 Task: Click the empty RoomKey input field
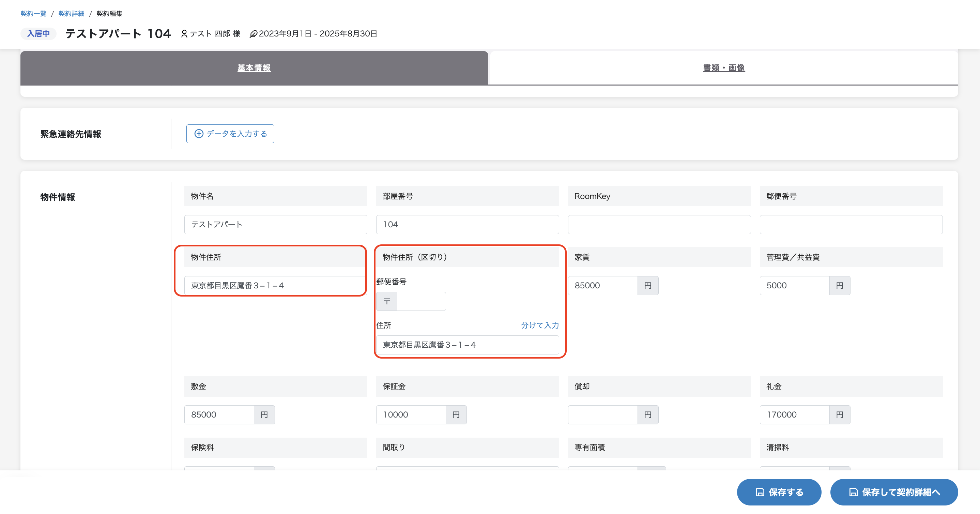pyautogui.click(x=659, y=225)
